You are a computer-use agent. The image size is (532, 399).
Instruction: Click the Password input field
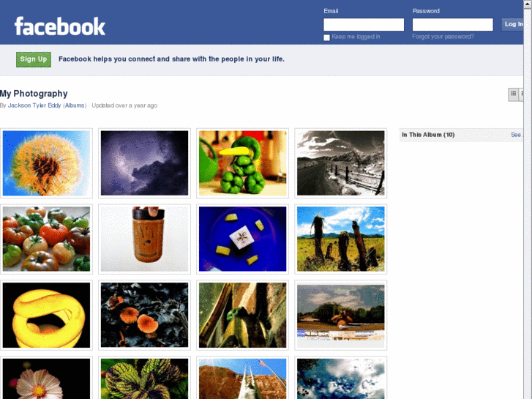453,24
